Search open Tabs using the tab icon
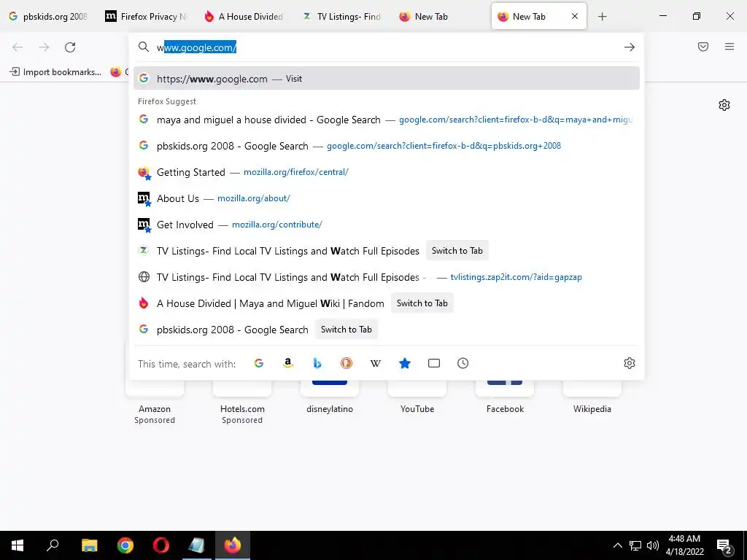This screenshot has height=560, width=747. pyautogui.click(x=434, y=363)
